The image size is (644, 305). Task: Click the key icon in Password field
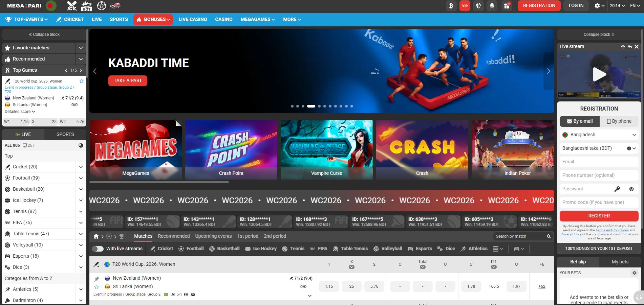pos(617,189)
